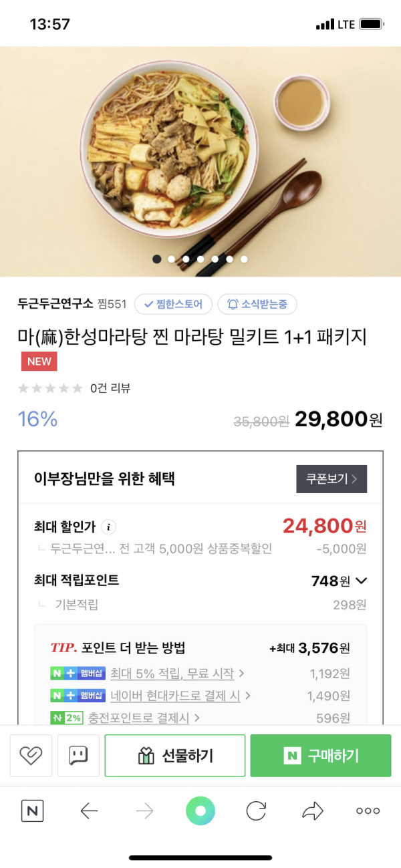This screenshot has height=868, width=401.
Task: Tap the green circle center button
Action: tap(200, 811)
